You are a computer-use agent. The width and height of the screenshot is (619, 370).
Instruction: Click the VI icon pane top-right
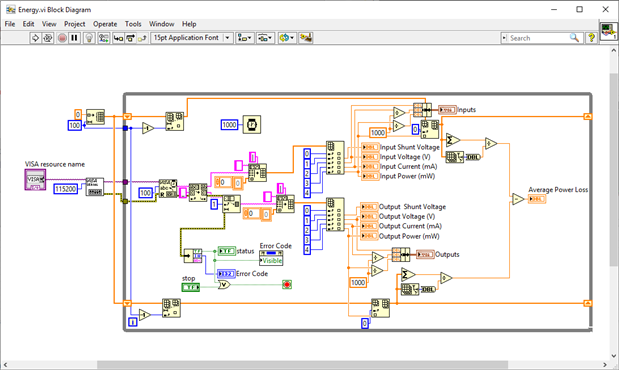(608, 31)
